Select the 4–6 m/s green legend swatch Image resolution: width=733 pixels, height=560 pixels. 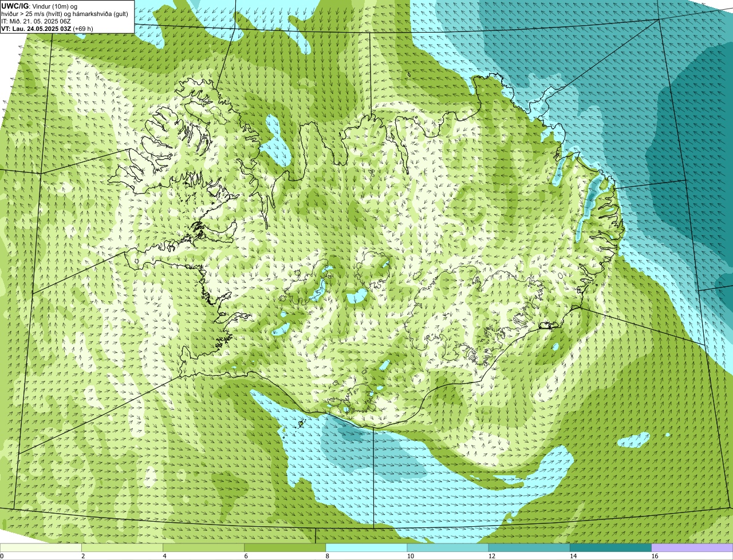pos(204,548)
